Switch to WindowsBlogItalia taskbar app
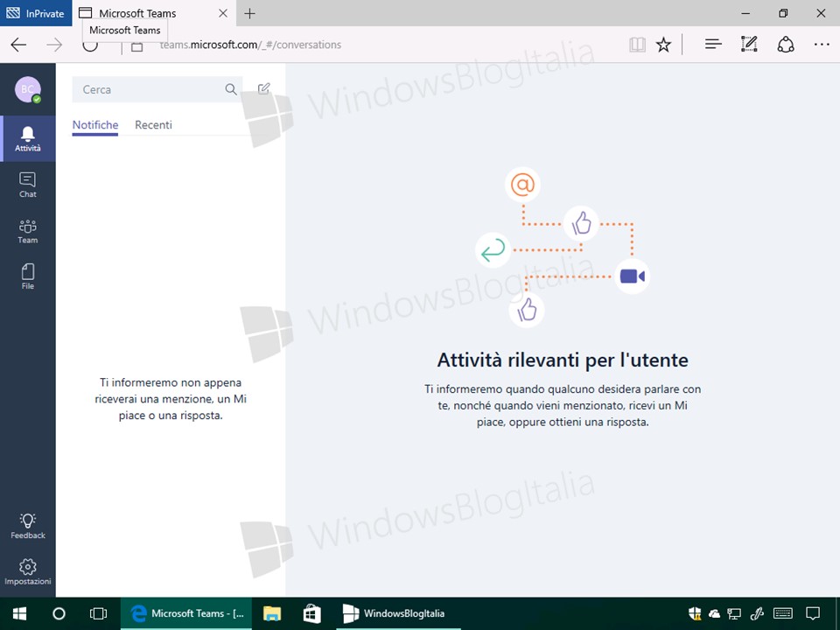This screenshot has height=630, width=840. 398,613
